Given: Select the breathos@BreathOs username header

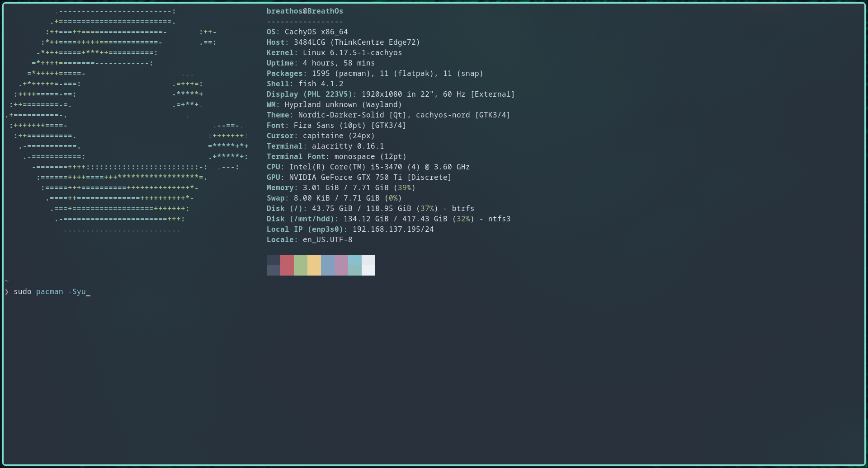Looking at the screenshot, I should tap(305, 11).
